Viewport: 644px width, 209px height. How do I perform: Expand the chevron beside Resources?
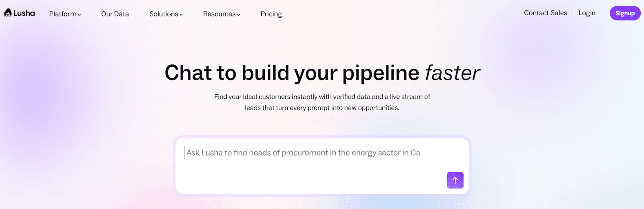(239, 15)
